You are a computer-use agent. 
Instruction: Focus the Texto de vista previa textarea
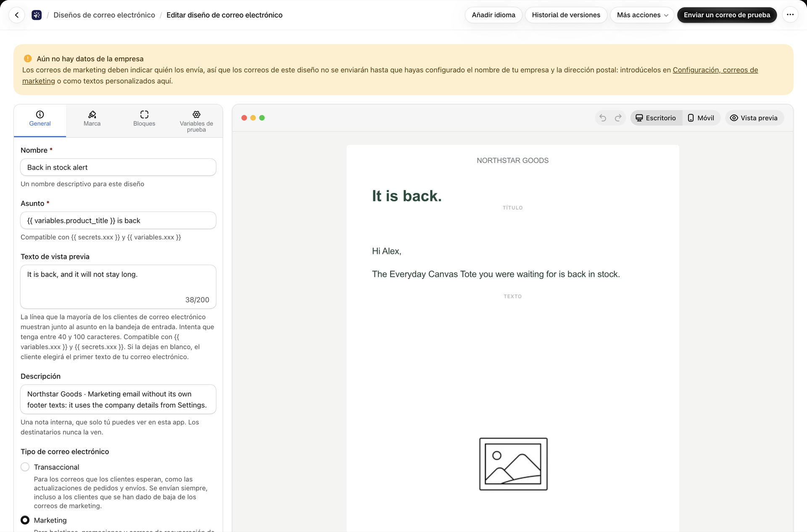coord(118,287)
